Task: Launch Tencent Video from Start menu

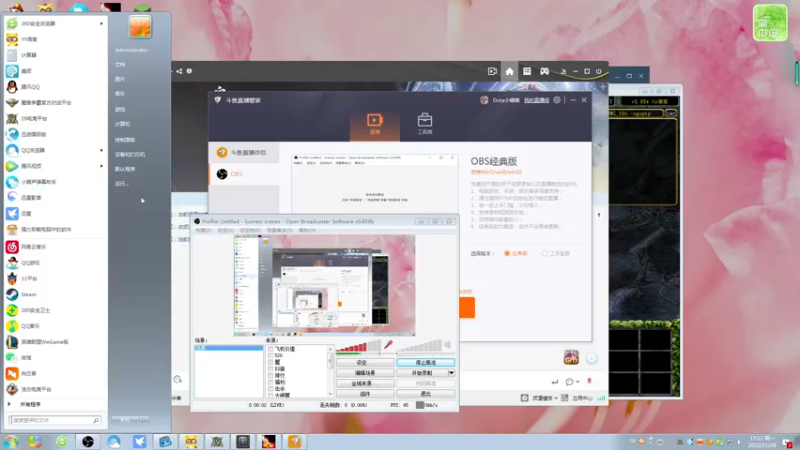Action: tap(54, 166)
